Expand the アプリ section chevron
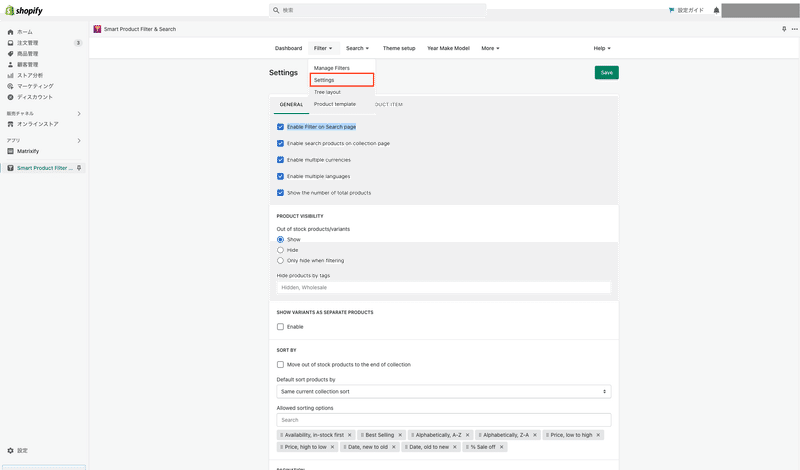 [x=79, y=140]
